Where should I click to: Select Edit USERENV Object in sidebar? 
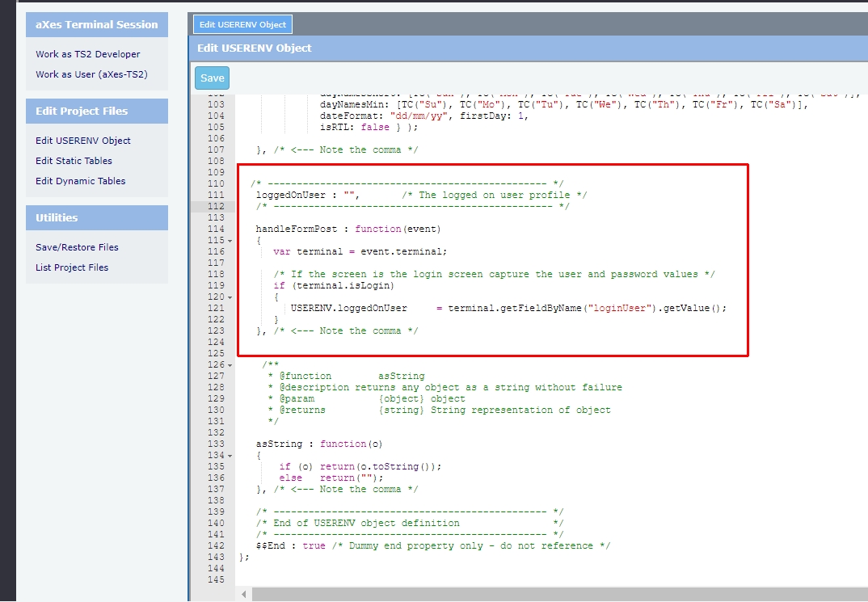point(82,141)
